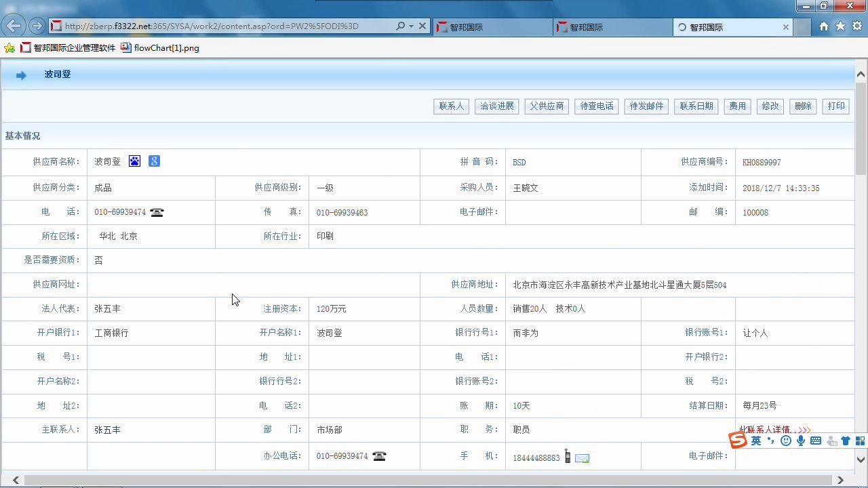
Task: Click the 父供应商 button
Action: (x=547, y=106)
